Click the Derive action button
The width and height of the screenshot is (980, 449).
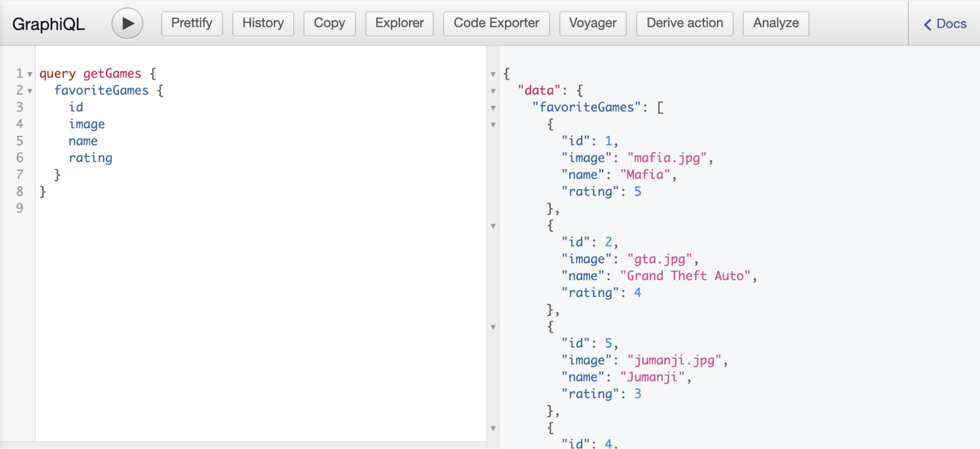coord(684,23)
